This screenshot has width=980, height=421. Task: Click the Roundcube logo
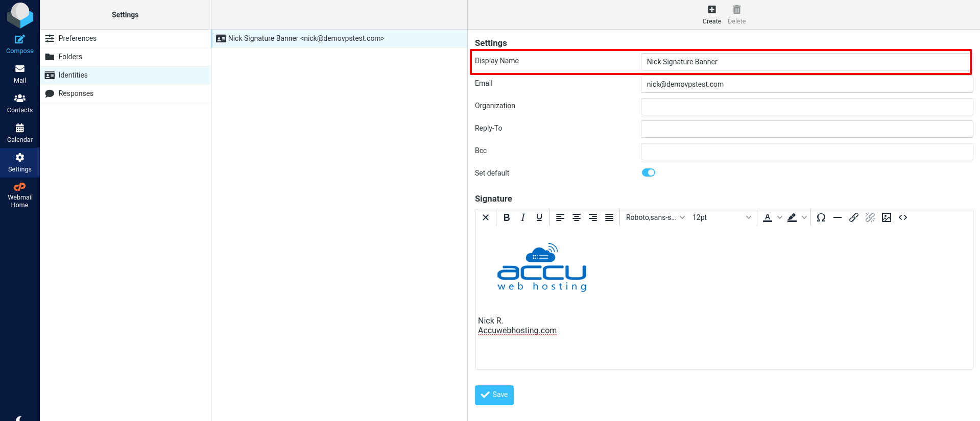(x=20, y=15)
